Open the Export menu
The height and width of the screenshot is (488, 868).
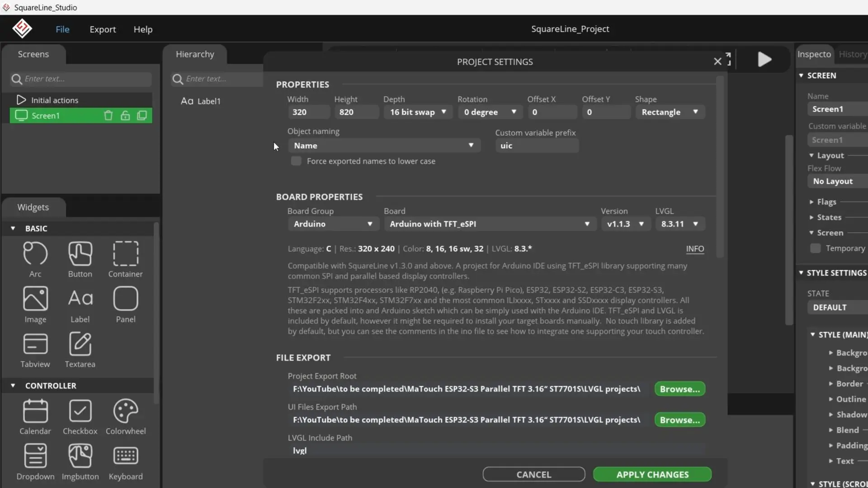[x=103, y=29]
